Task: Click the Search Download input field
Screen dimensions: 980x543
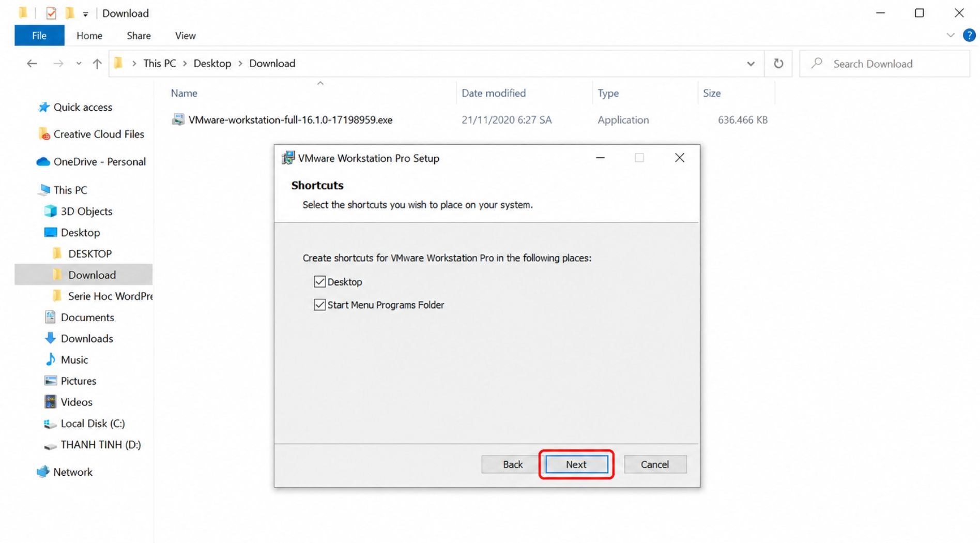Action: [x=885, y=64]
